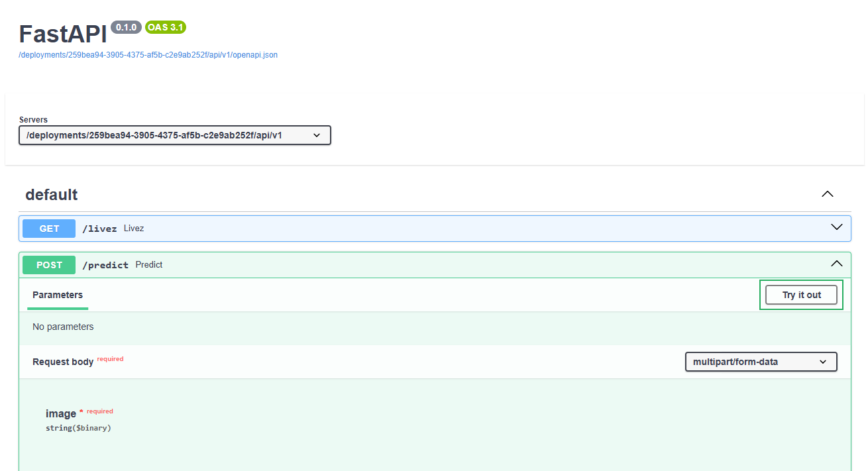Image resolution: width=868 pixels, height=471 pixels.
Task: Click the GET method badge for /livez
Action: [49, 229]
